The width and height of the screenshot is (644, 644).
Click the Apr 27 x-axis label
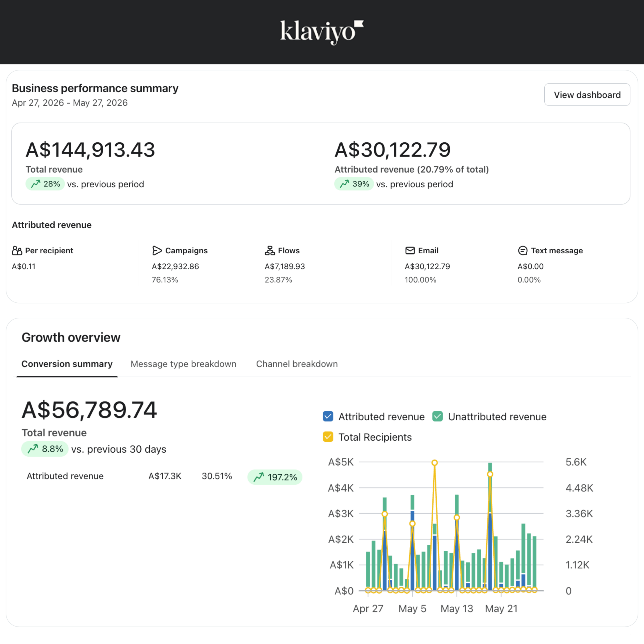click(368, 609)
